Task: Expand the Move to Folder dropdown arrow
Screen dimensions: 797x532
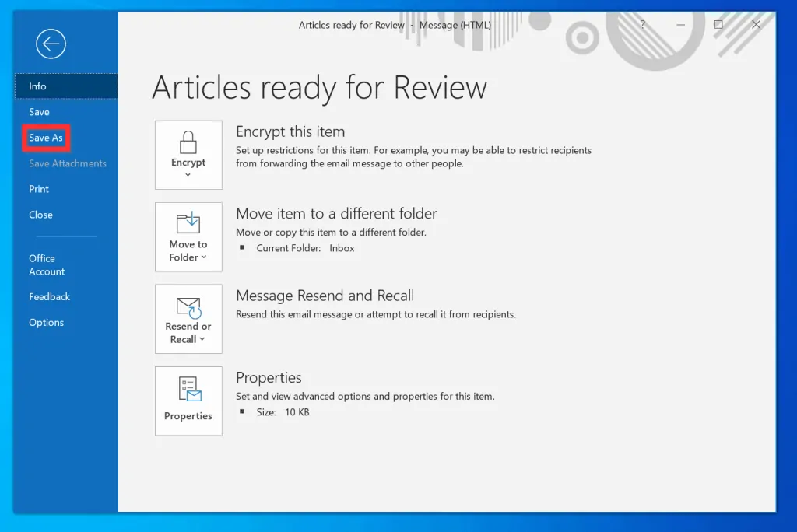Action: pyautogui.click(x=205, y=257)
